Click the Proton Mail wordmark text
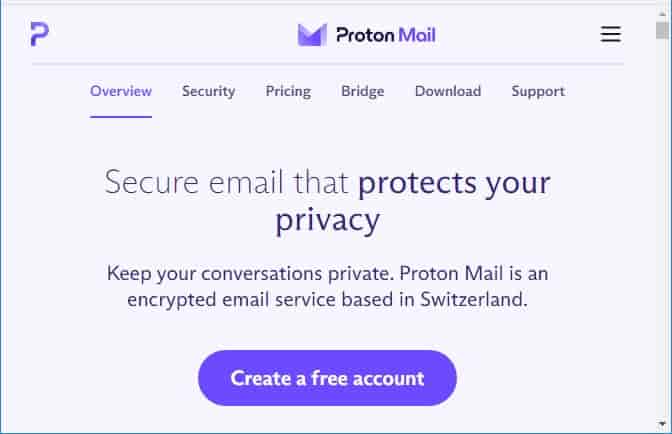The image size is (672, 434). click(386, 35)
